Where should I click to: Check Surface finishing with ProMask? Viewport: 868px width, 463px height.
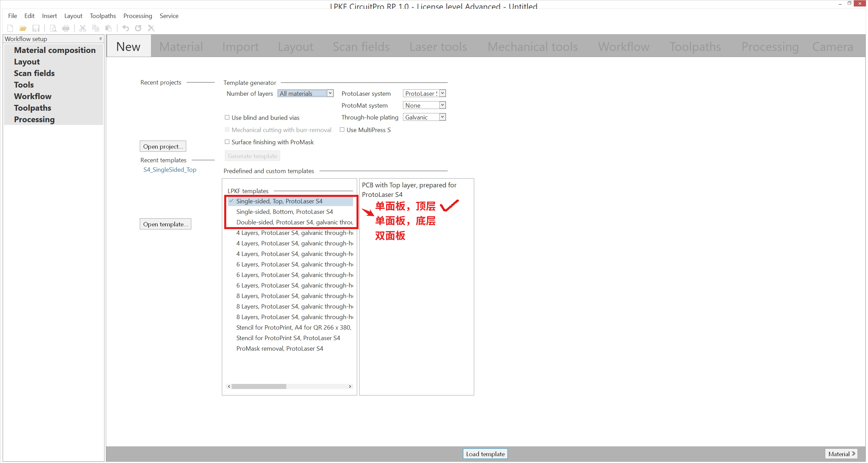pyautogui.click(x=227, y=142)
